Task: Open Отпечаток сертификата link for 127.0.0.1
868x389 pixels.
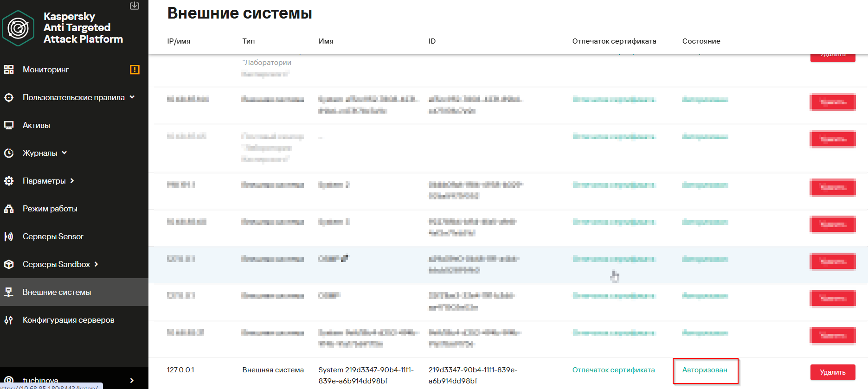Action: tap(614, 370)
